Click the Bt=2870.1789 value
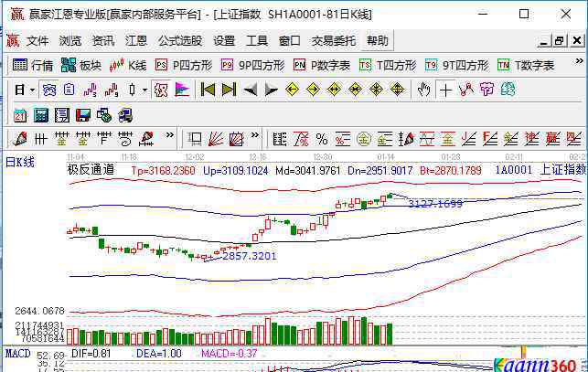The height and width of the screenshot is (372, 588). (x=451, y=171)
